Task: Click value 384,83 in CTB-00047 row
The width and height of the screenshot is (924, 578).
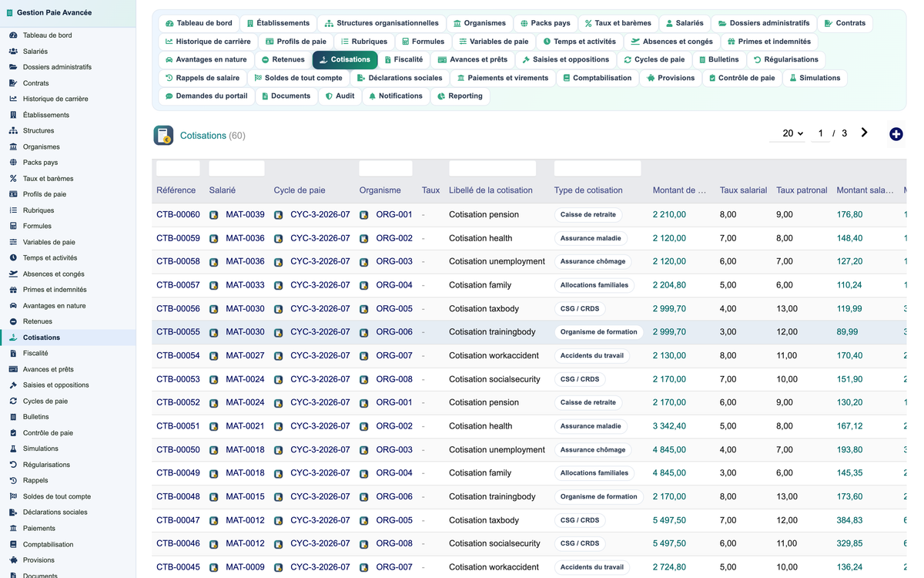Action: click(849, 521)
